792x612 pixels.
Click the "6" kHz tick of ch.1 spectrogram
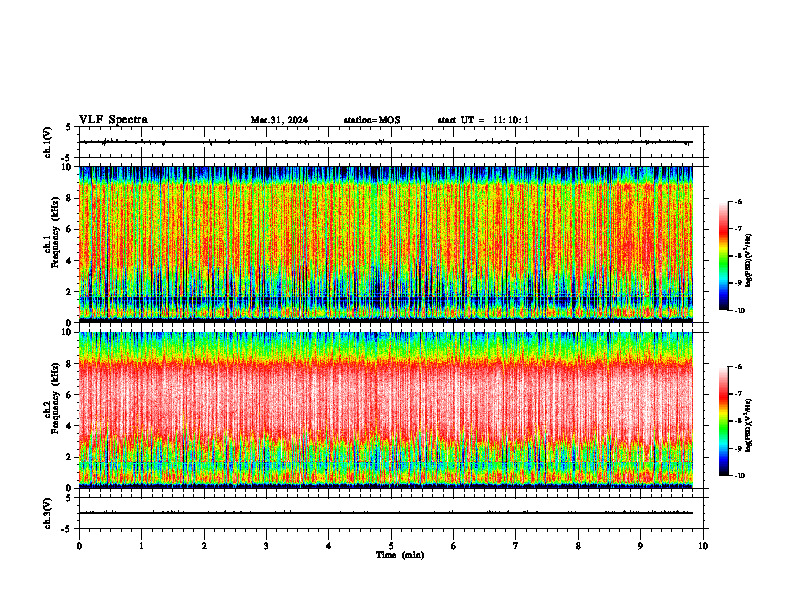pyautogui.click(x=69, y=229)
